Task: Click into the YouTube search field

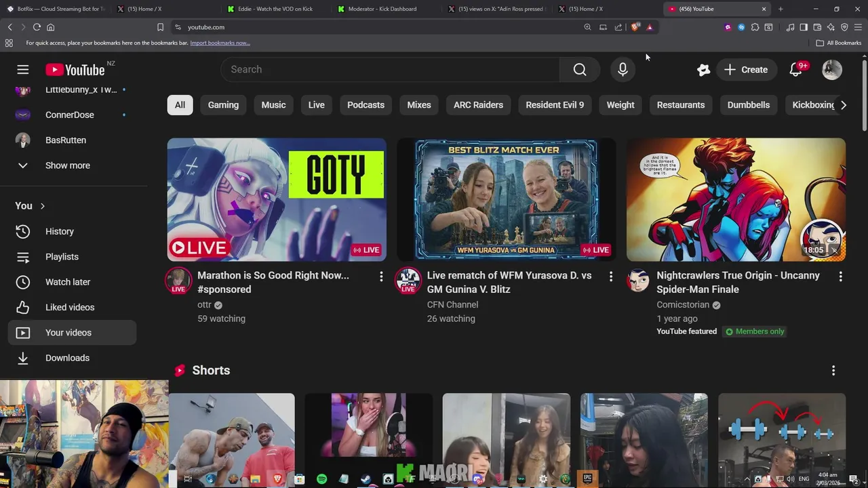Action: tap(390, 69)
